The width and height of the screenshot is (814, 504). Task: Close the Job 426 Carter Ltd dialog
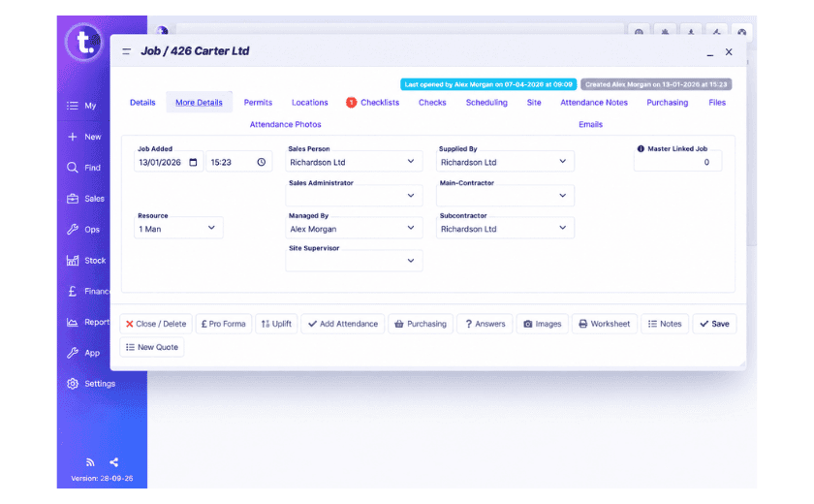[x=729, y=52]
